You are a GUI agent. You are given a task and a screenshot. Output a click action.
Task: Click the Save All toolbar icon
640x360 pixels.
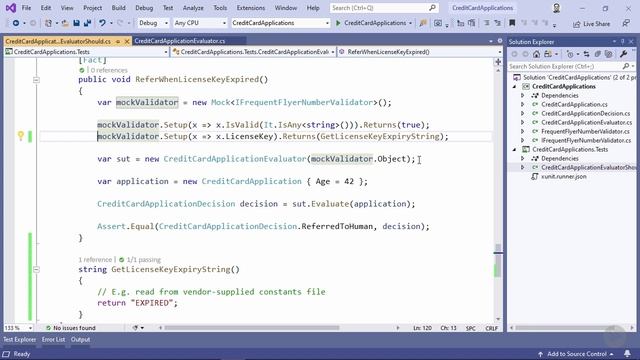tap(87, 23)
